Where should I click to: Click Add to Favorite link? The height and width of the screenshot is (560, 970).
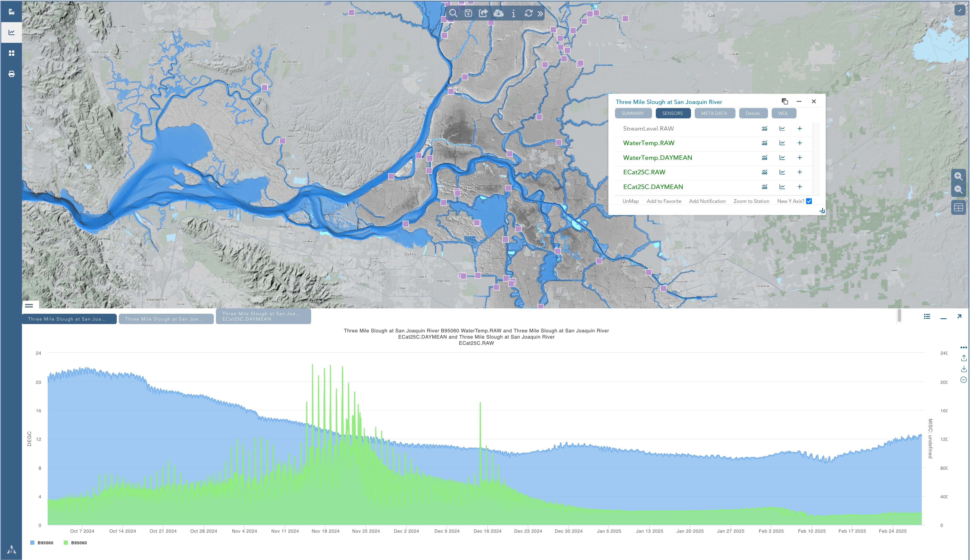pos(663,201)
